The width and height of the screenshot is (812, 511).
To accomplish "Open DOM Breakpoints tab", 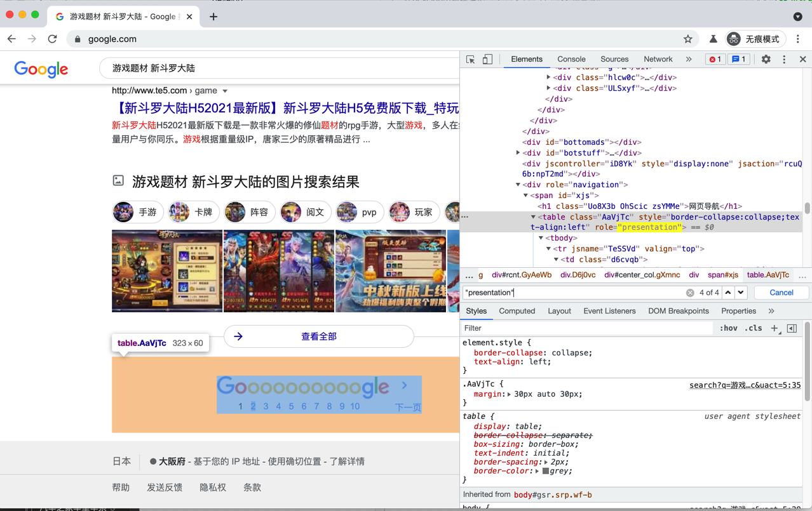I will [678, 311].
